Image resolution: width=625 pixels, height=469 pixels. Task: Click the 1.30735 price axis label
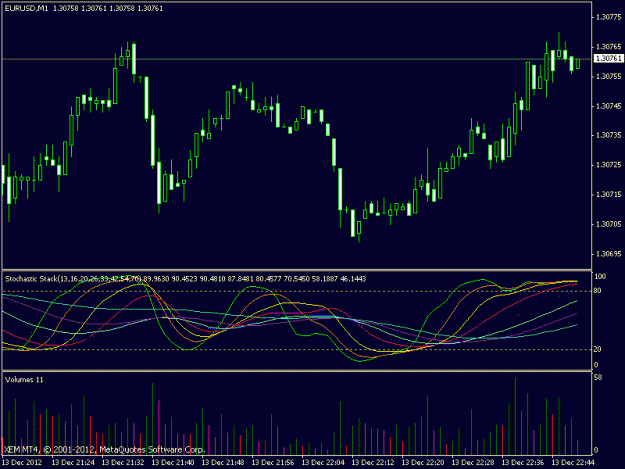coord(608,135)
